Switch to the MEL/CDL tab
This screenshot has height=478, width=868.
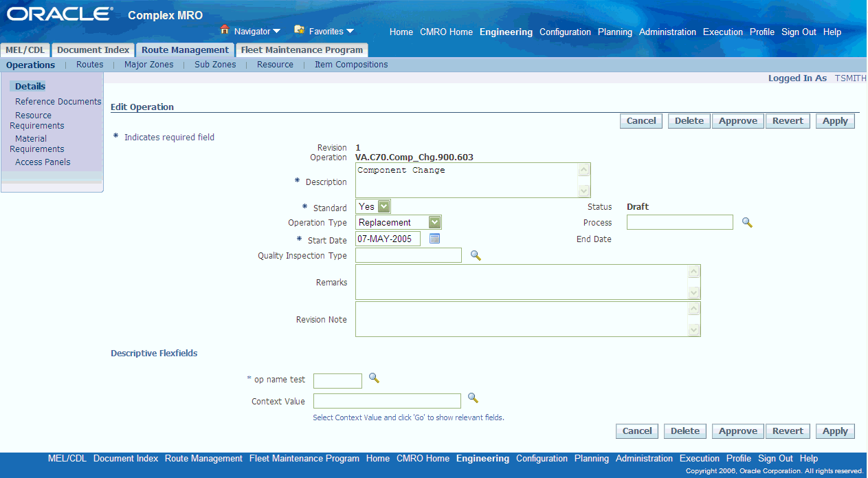(x=25, y=50)
